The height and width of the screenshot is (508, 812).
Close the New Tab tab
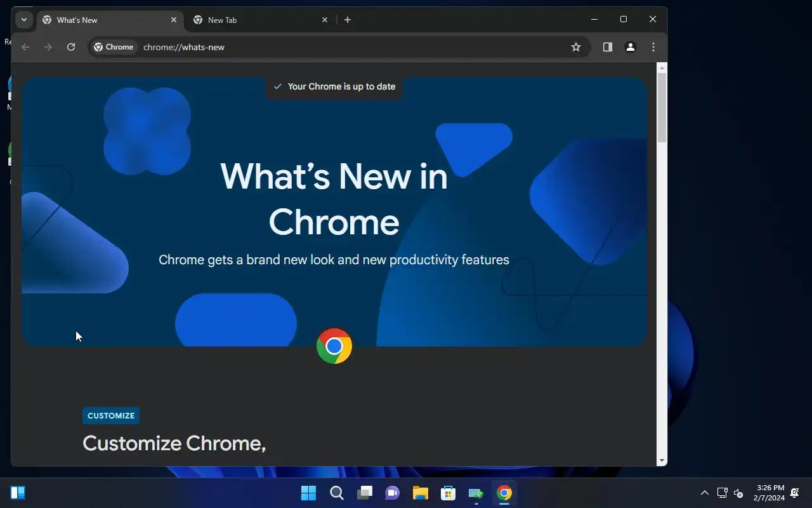click(325, 20)
